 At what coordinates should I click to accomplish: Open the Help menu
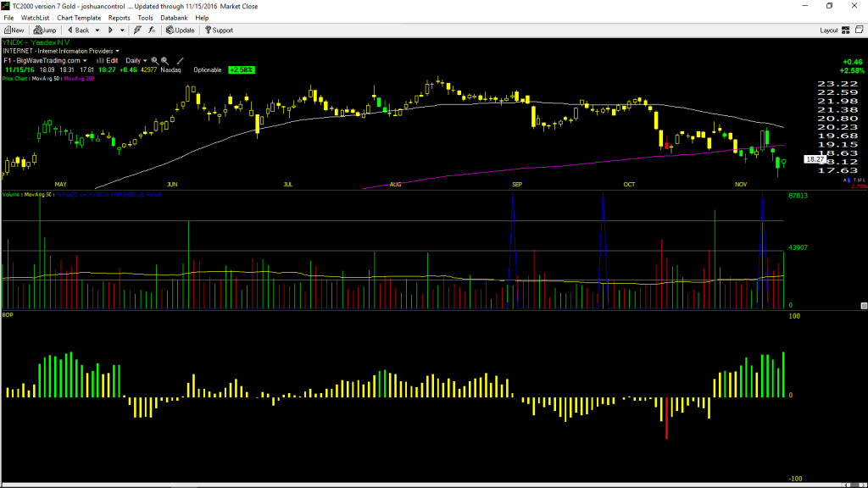[x=202, y=18]
